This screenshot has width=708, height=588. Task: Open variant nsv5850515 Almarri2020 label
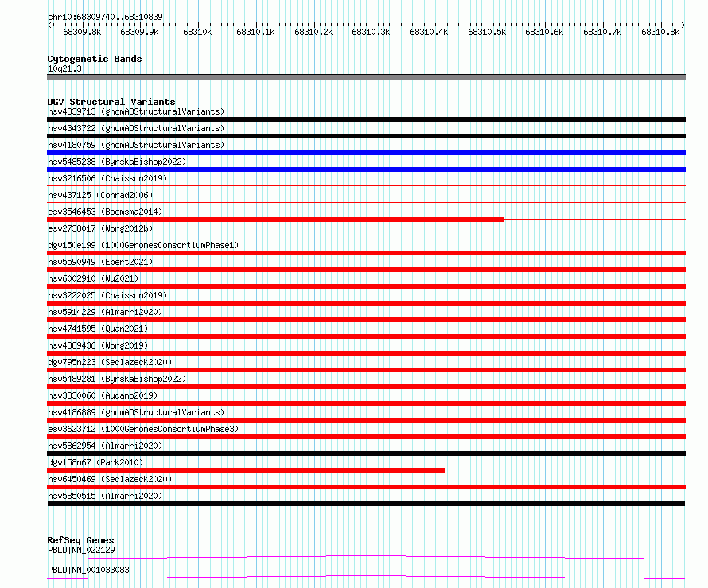[x=105, y=496]
